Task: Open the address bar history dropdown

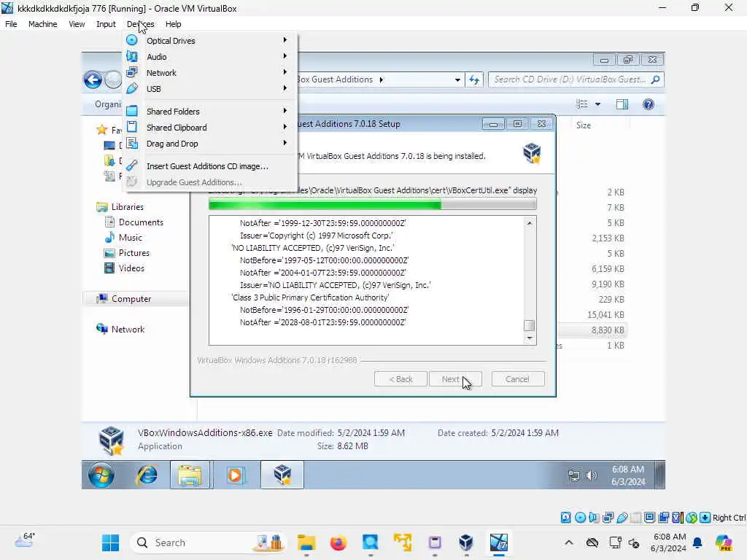Action: coord(457,79)
